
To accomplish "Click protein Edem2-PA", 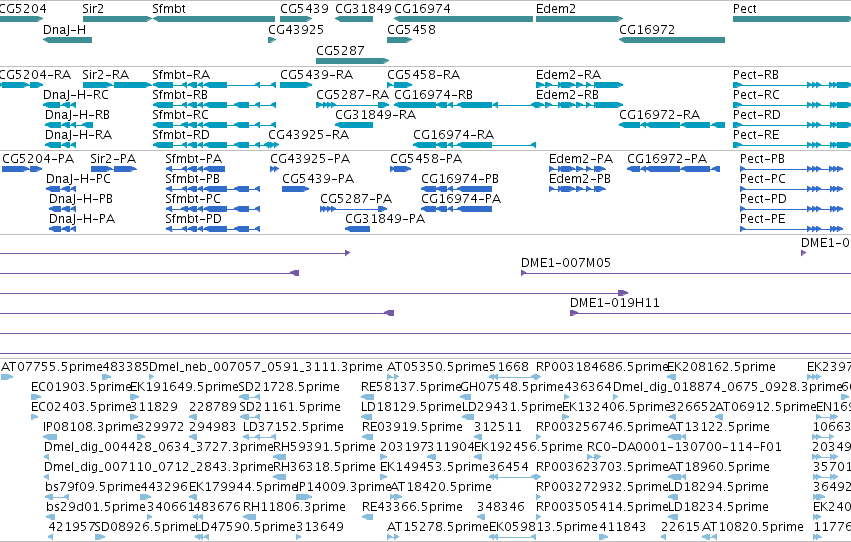I will [x=581, y=159].
